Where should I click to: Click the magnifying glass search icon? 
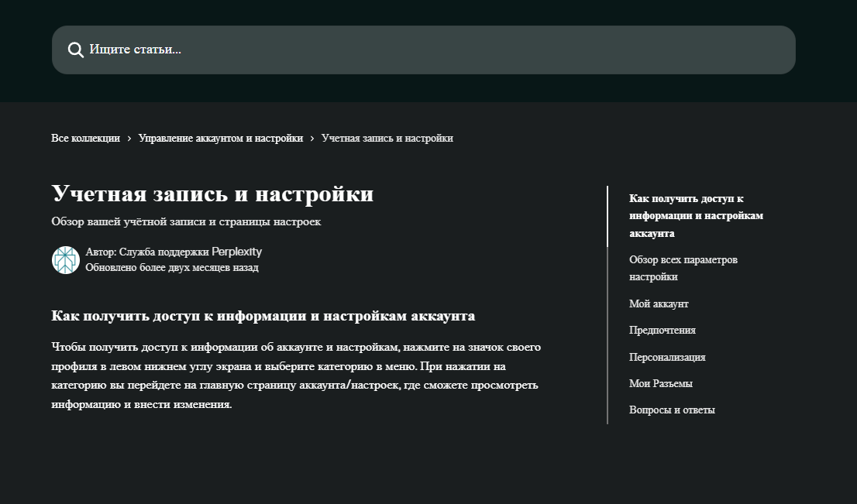[76, 50]
